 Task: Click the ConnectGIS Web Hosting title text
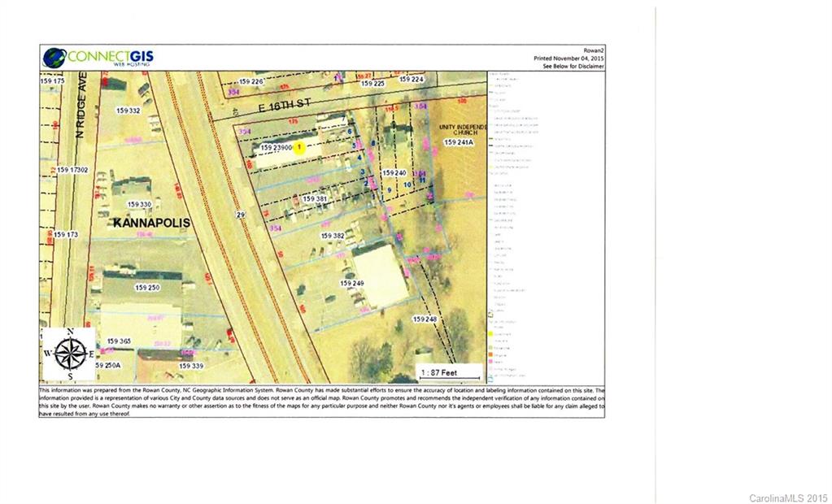pos(110,58)
